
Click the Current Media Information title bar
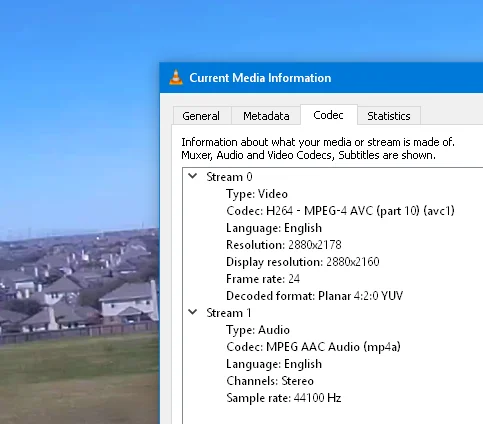click(x=321, y=78)
